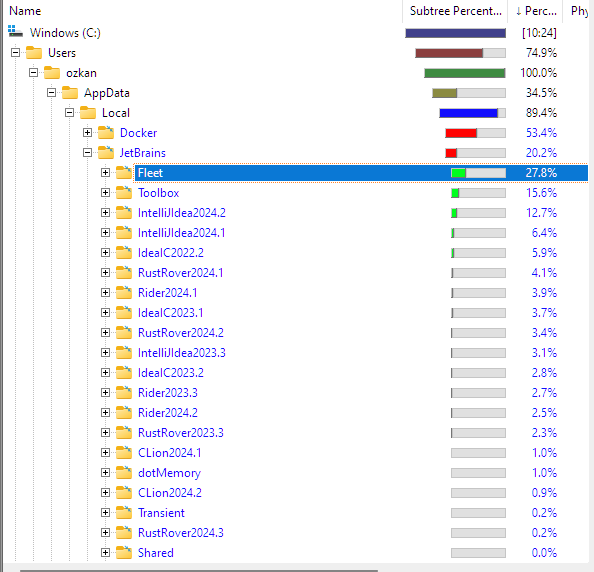The width and height of the screenshot is (594, 572).
Task: Click the Toolbox folder icon
Action: coord(124,193)
